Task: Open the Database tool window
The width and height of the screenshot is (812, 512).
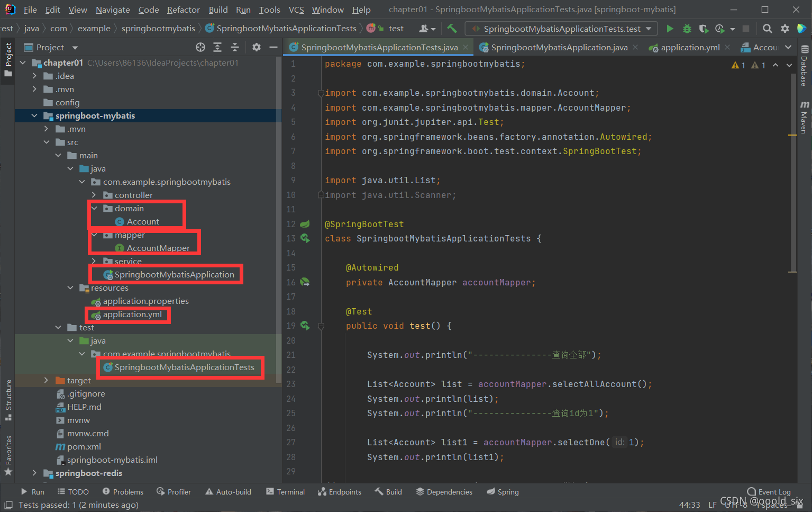Action: [x=804, y=65]
